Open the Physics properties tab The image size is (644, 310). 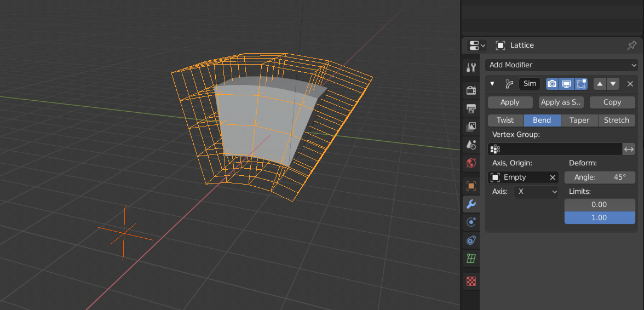[x=471, y=222]
